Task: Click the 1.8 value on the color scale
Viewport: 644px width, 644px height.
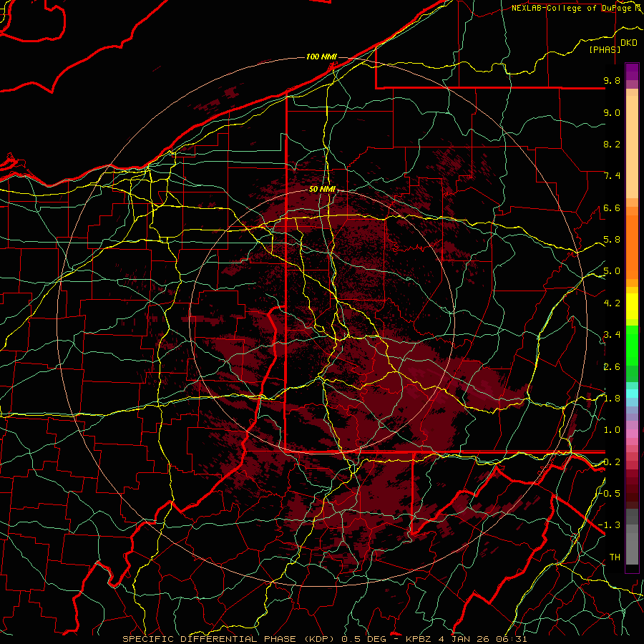Action: [612, 399]
